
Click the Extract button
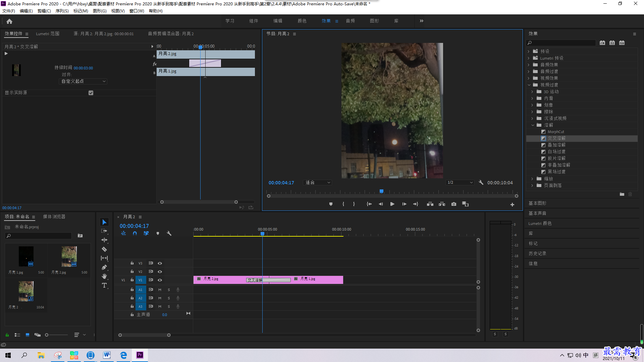pos(442,204)
